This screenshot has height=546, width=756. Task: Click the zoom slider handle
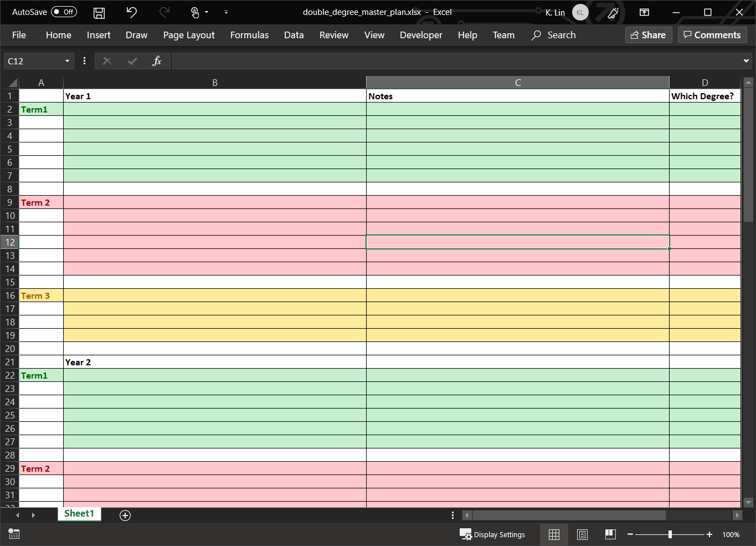tap(670, 534)
